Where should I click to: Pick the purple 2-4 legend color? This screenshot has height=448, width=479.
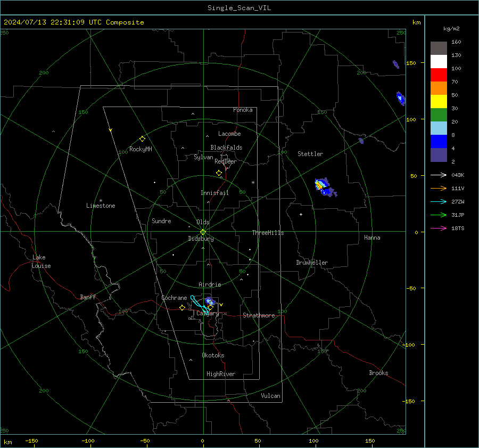(x=439, y=154)
